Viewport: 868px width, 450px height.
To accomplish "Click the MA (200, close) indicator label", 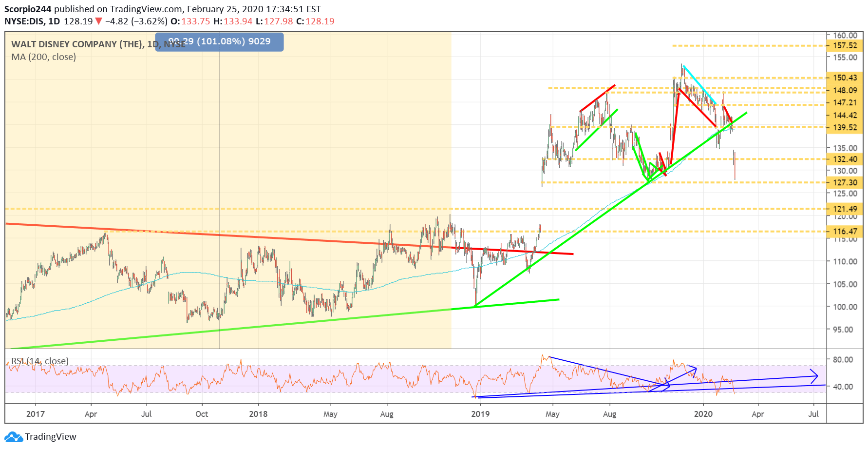I will coord(44,57).
